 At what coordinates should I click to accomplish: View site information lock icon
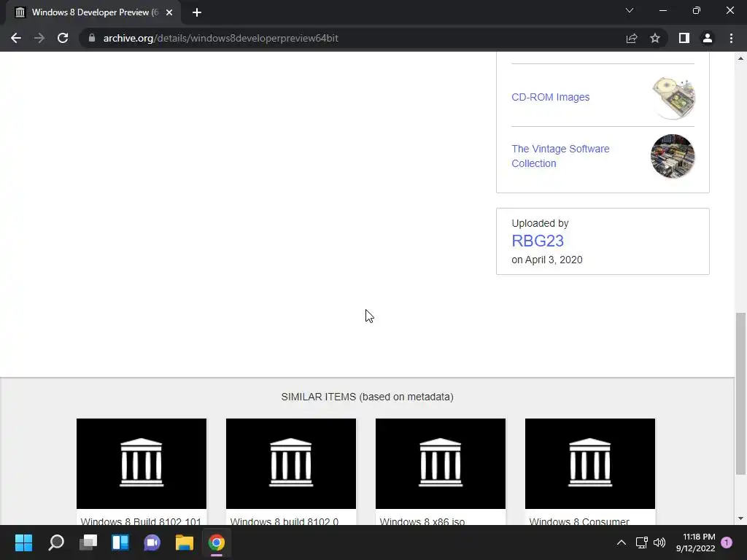tap(92, 38)
